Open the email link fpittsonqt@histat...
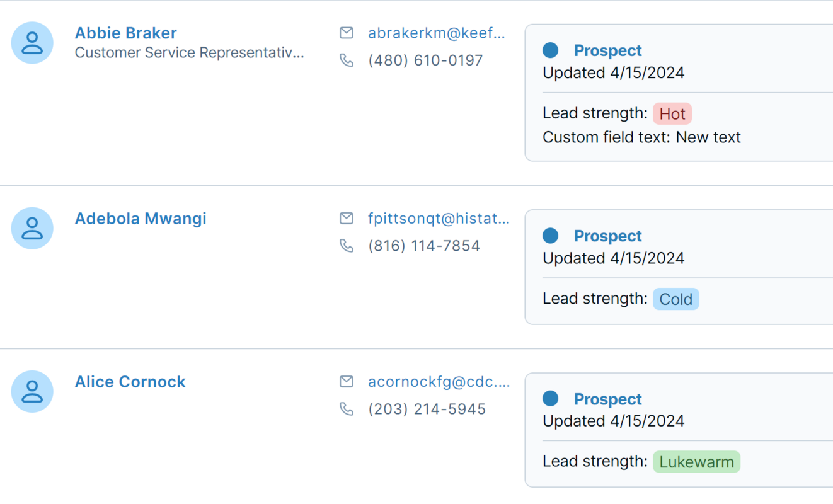Screen dimensions: 833x504 [x=439, y=218]
